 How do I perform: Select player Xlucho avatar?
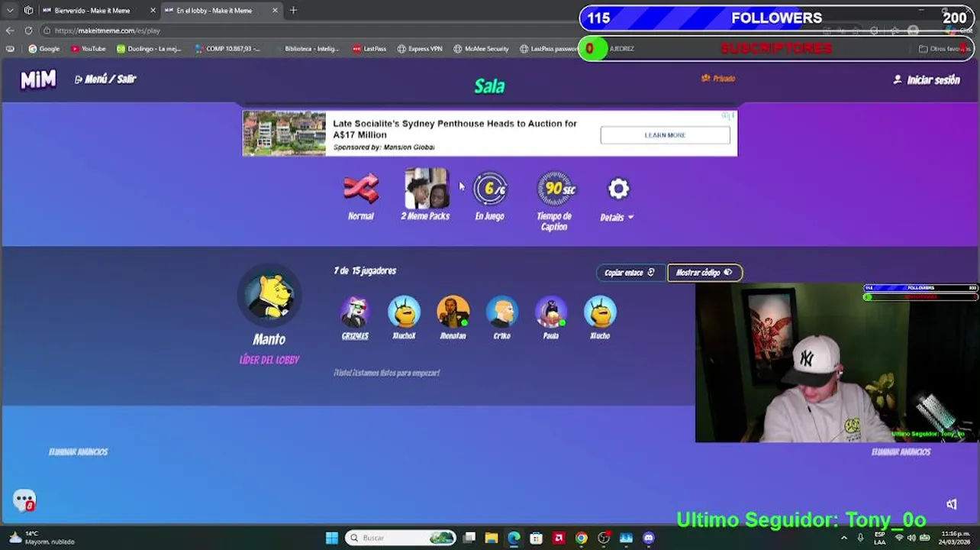coord(600,312)
